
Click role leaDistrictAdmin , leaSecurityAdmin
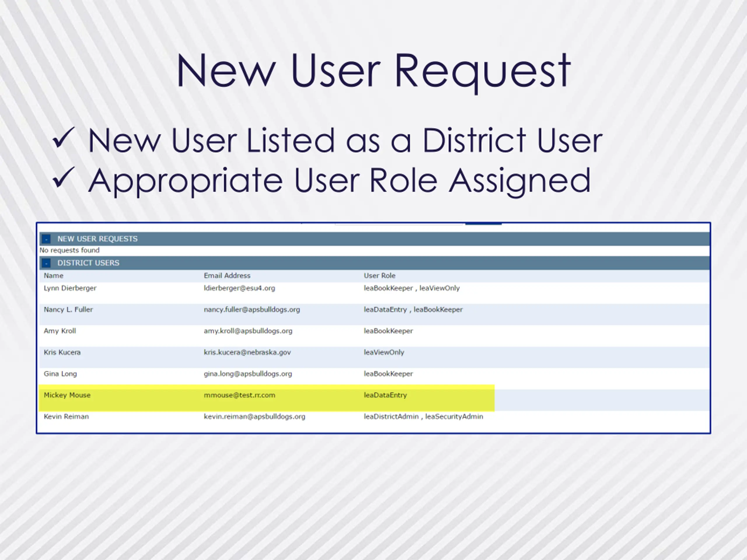tap(423, 416)
